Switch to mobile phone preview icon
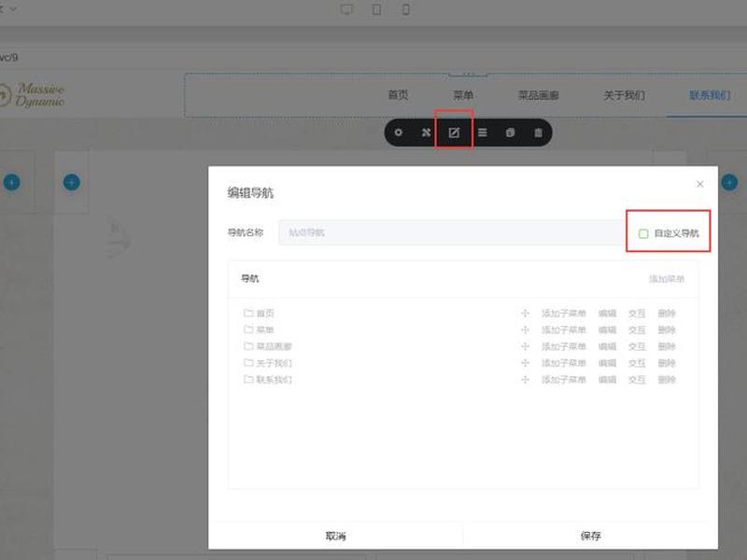 click(x=406, y=9)
